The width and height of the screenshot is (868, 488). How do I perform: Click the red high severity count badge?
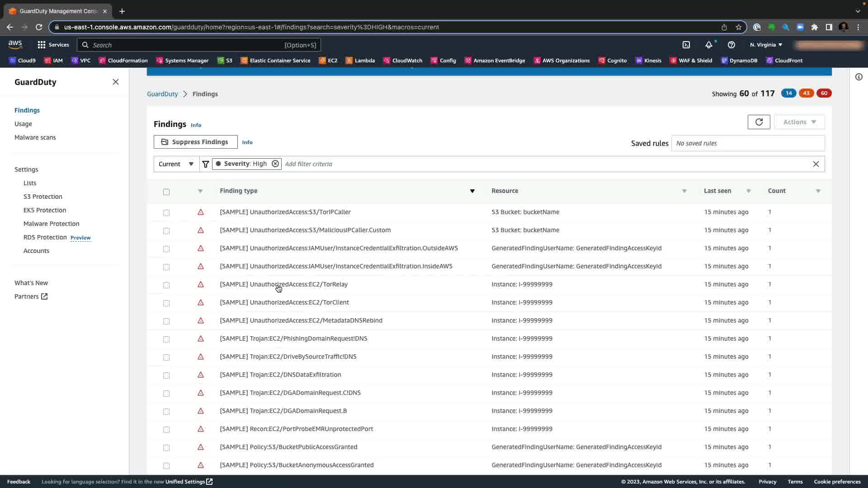(x=824, y=93)
